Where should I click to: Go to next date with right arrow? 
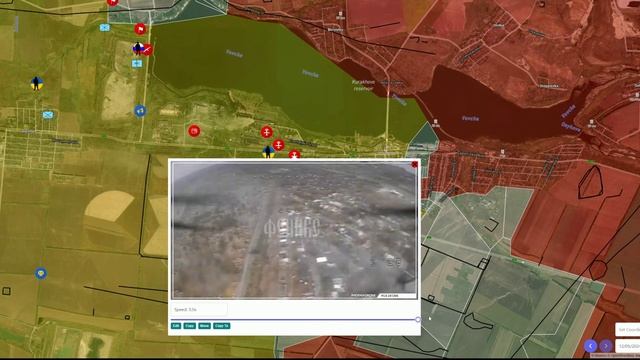click(x=606, y=346)
